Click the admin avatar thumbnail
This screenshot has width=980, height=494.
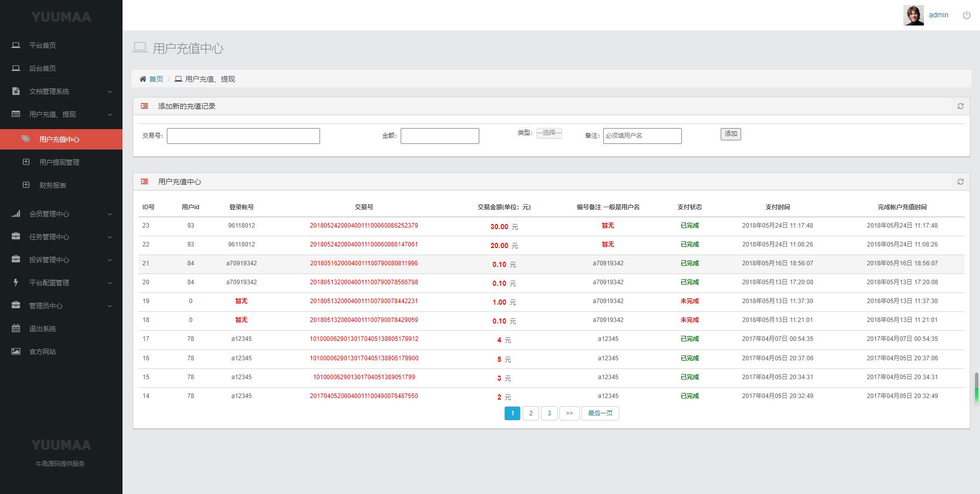(x=913, y=15)
